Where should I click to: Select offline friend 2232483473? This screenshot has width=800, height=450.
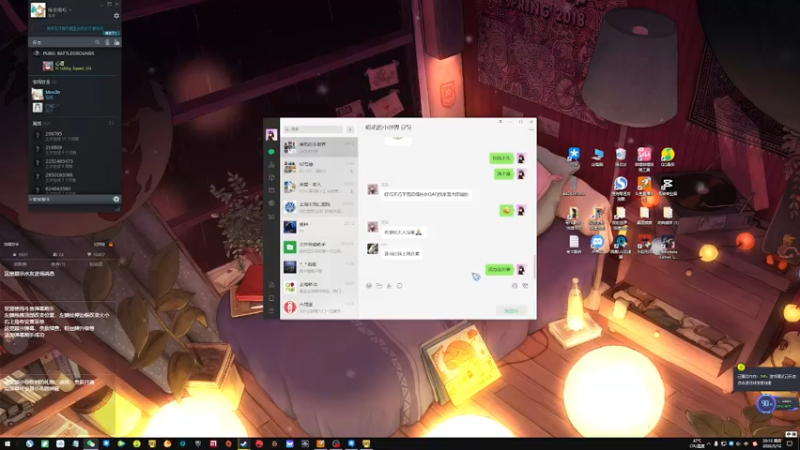75,163
